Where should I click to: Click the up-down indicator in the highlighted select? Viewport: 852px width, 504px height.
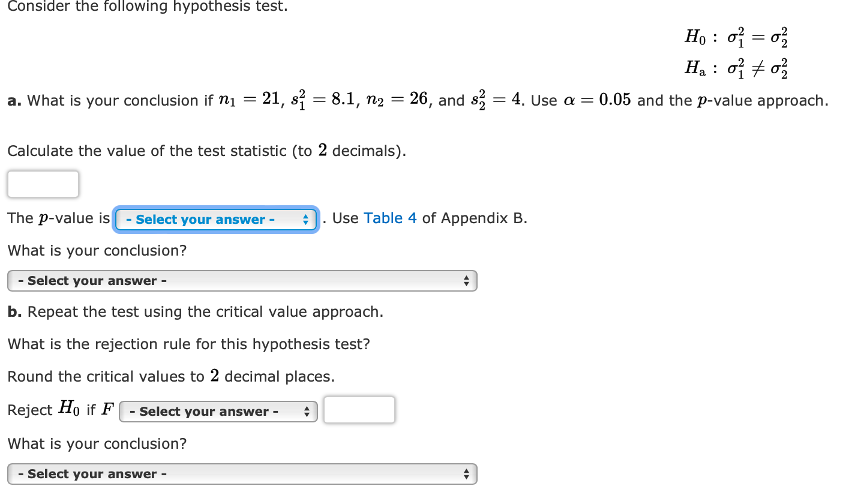coord(307,220)
